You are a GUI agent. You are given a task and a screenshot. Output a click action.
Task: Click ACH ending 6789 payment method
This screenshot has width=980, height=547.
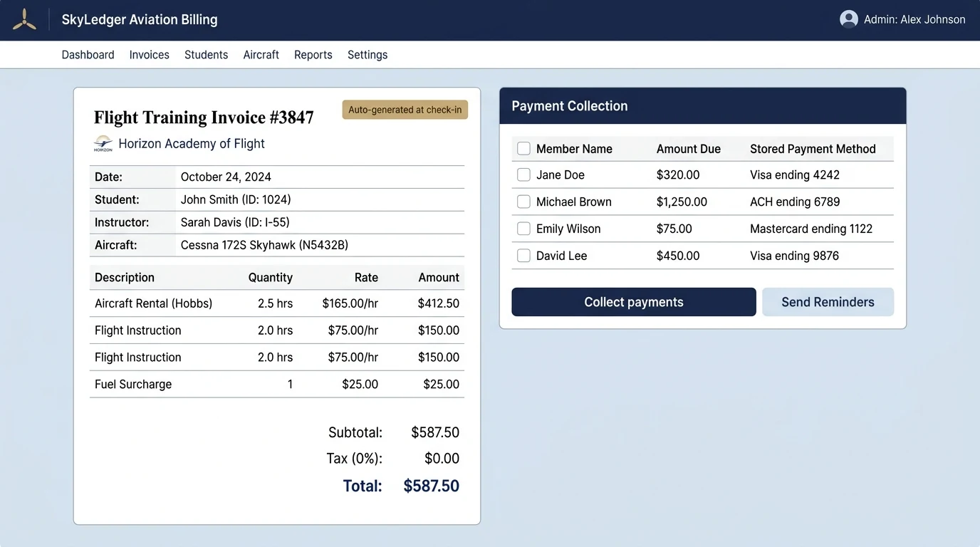[795, 202]
